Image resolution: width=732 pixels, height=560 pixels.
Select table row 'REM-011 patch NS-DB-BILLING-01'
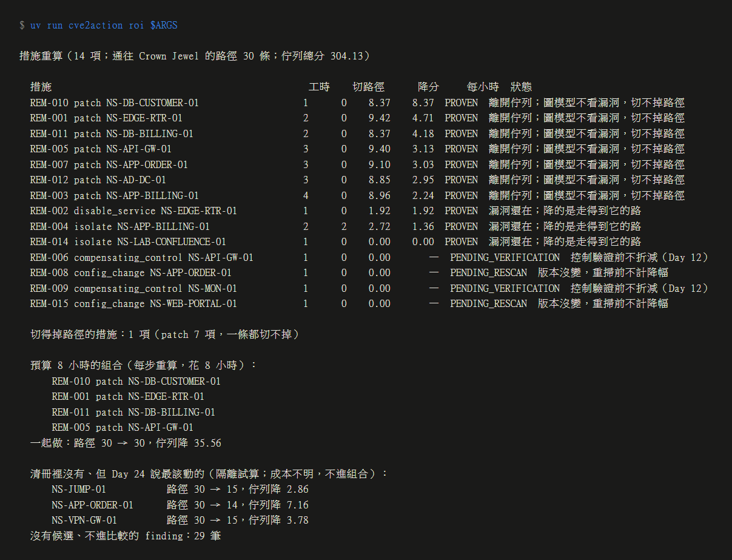[357, 134]
